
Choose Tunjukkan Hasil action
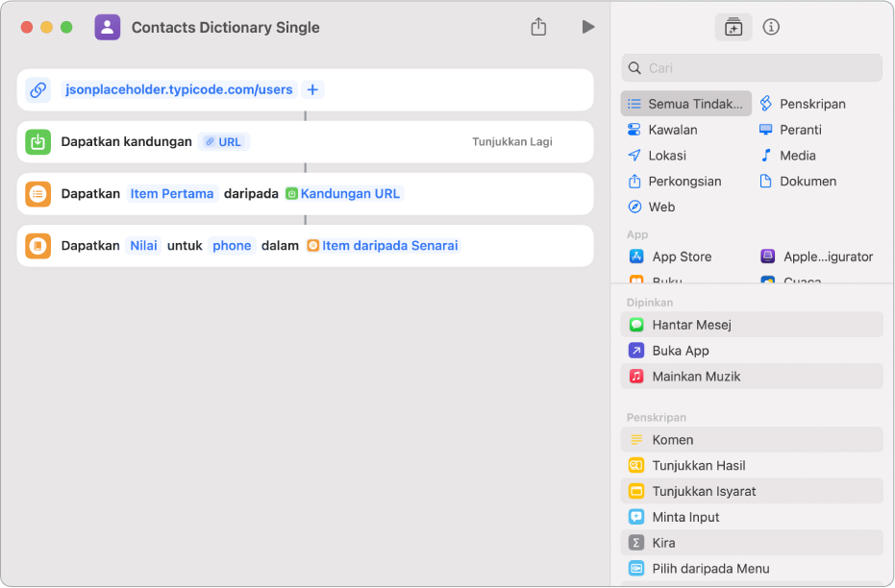[752, 465]
